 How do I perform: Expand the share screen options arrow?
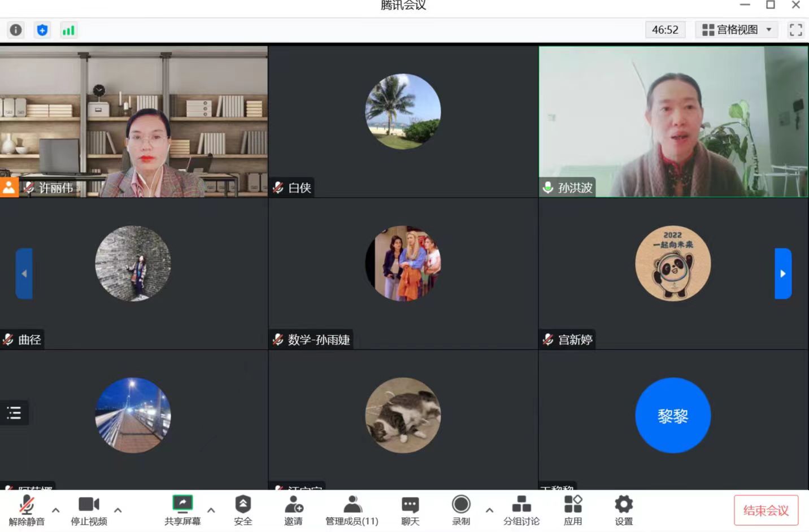211,510
